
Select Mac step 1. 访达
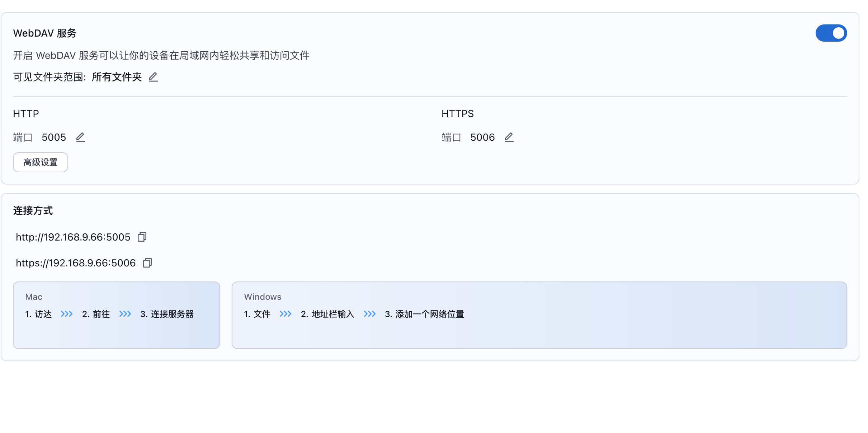click(x=38, y=314)
